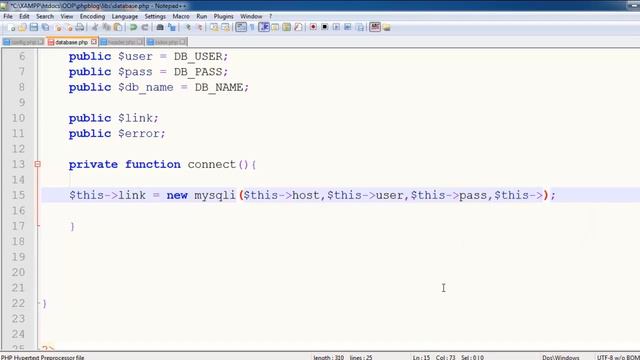
Task: Click the Replace toolbar icon
Action: click(172, 27)
